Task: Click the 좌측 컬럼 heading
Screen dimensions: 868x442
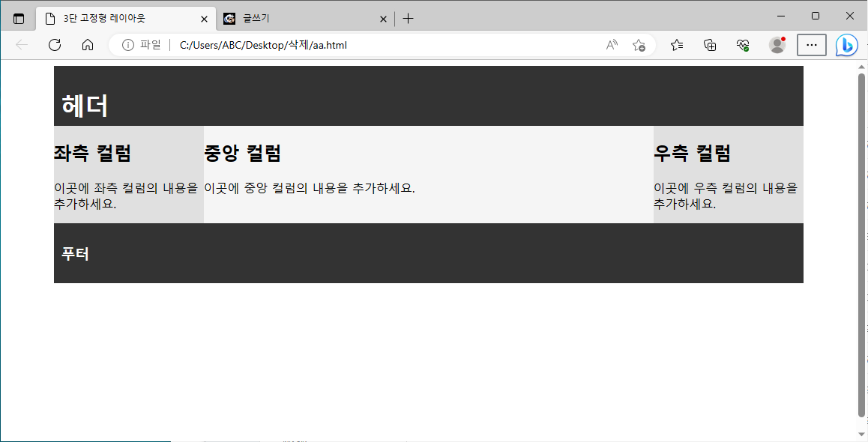Action: [92, 153]
